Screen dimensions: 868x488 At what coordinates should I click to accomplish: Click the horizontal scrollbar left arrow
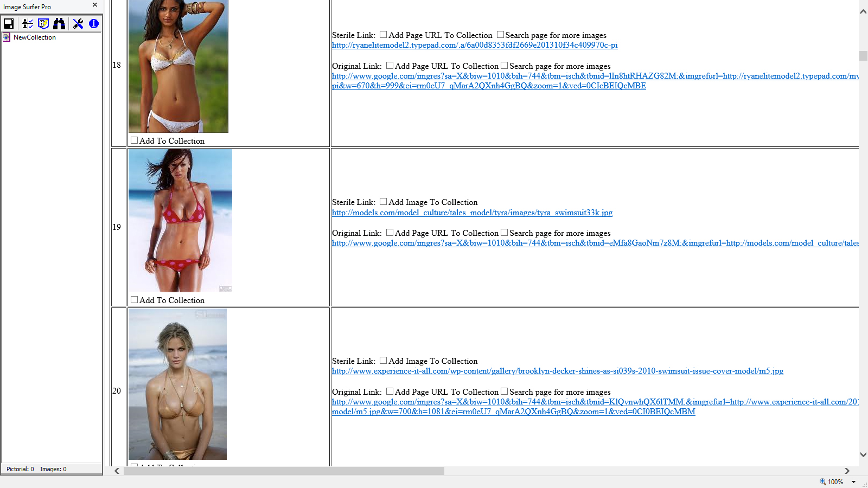click(117, 471)
